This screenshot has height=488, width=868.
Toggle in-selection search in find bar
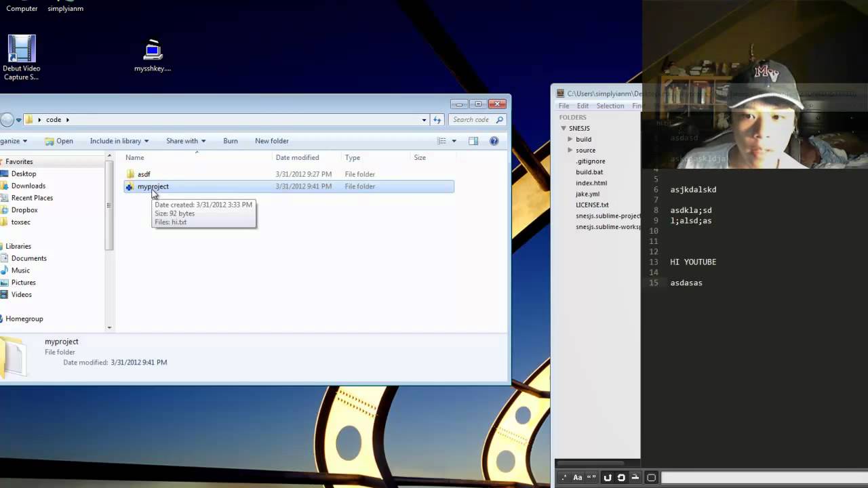point(635,477)
